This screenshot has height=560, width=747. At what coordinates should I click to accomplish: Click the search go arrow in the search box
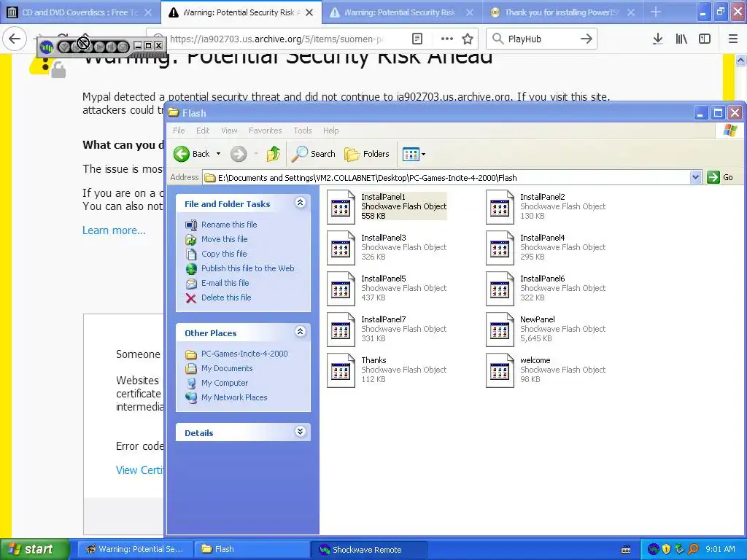tap(587, 39)
